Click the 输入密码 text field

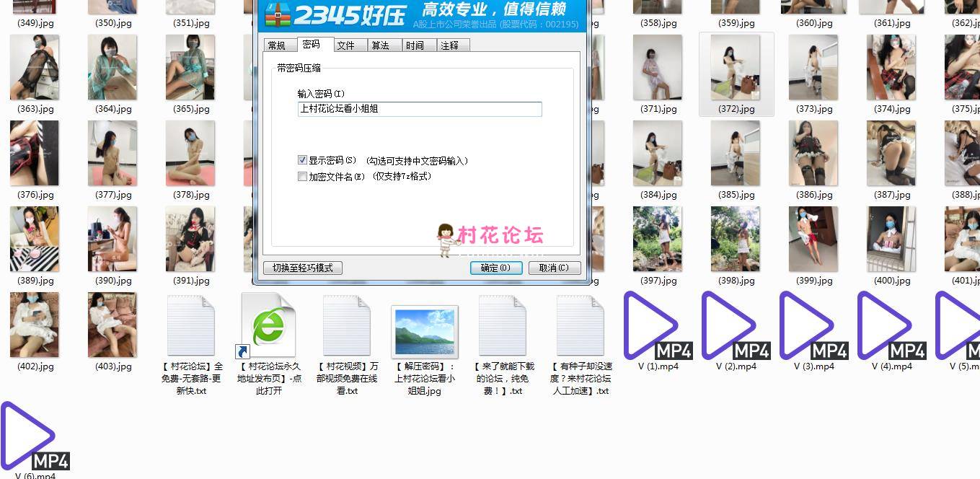[419, 109]
